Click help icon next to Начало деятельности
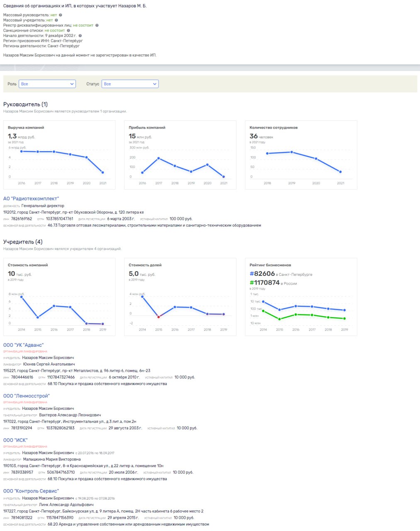This screenshot has width=420, height=531. click(x=81, y=36)
